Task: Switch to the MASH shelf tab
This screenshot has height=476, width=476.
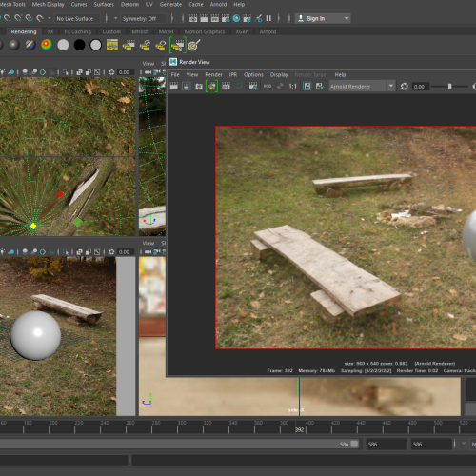Action: pos(166,31)
